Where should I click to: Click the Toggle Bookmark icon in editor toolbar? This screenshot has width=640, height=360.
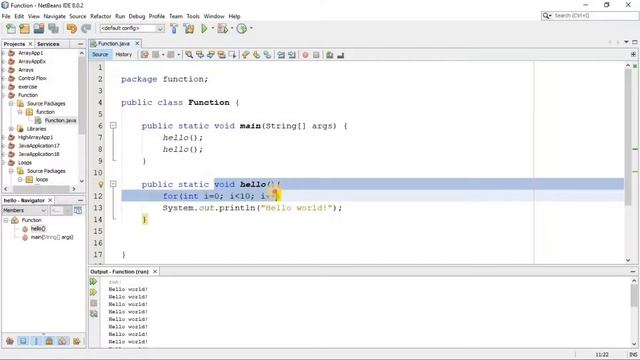(x=267, y=55)
